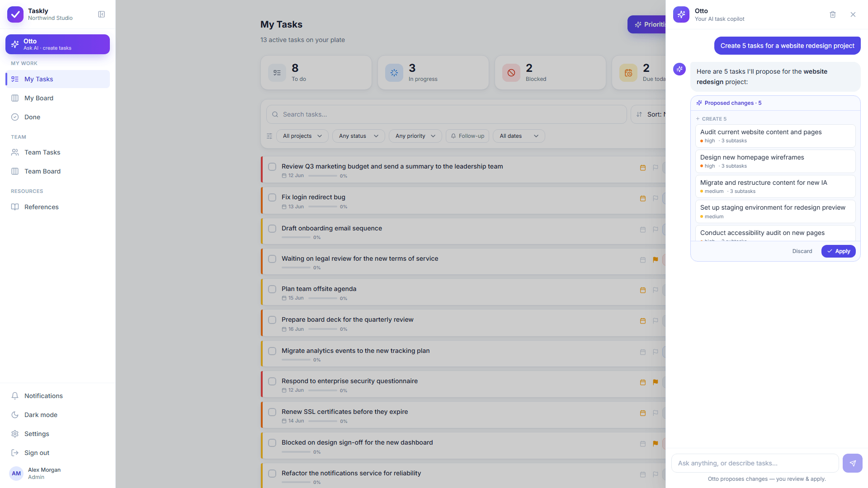Viewport: 868px width, 488px height.
Task: Toggle Dark mode in sidebar
Action: pyautogui.click(x=57, y=415)
